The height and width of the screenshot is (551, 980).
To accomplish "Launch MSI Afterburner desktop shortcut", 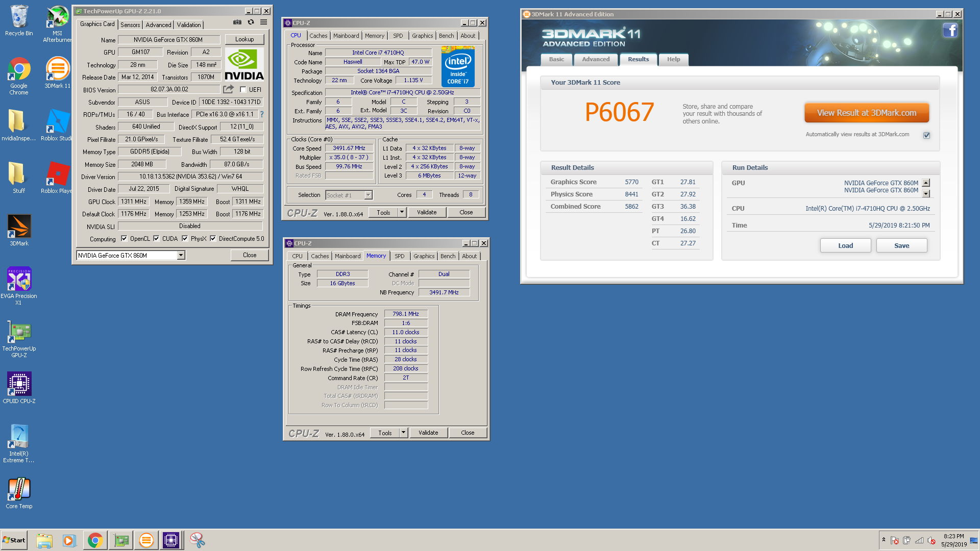I will tap(57, 24).
